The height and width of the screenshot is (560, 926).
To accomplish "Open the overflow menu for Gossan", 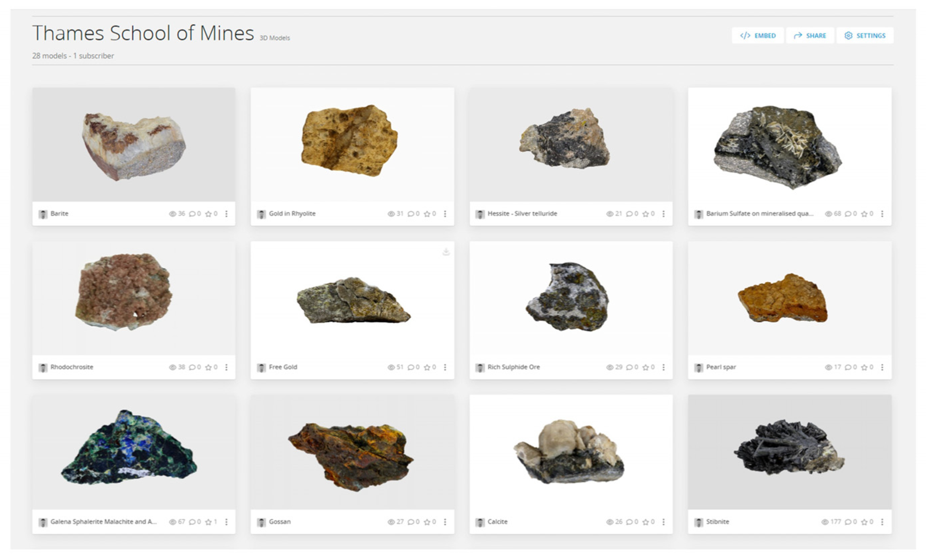I will pos(446,522).
